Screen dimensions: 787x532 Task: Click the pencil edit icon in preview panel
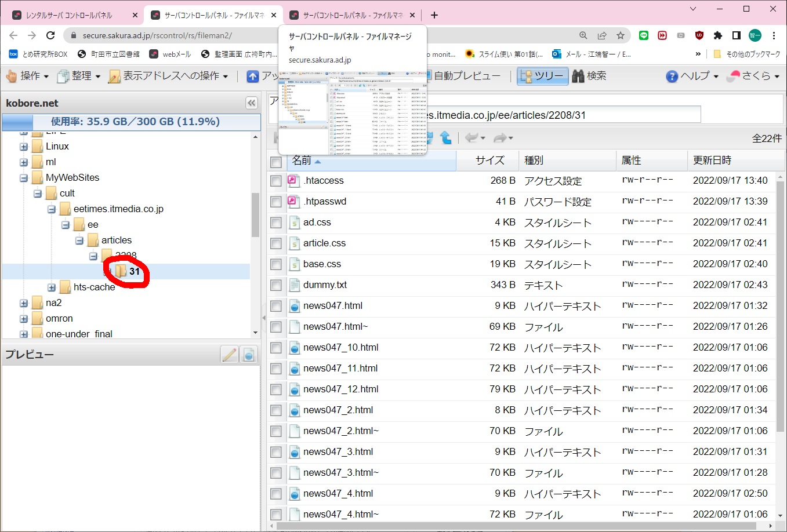pyautogui.click(x=230, y=354)
